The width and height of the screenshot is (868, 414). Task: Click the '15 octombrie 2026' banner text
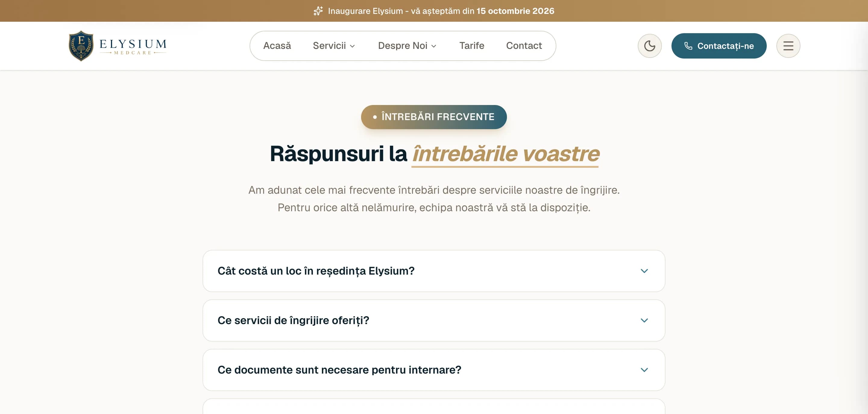coord(515,11)
